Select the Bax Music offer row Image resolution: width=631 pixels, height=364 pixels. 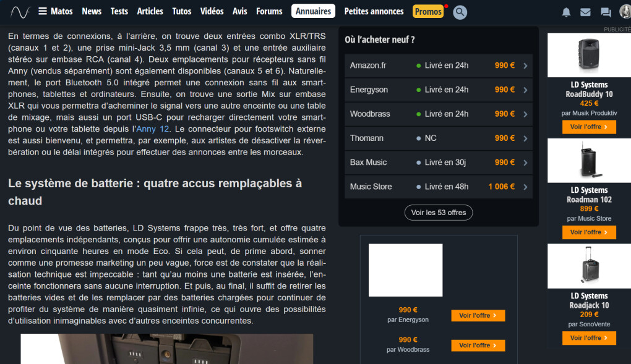point(438,163)
